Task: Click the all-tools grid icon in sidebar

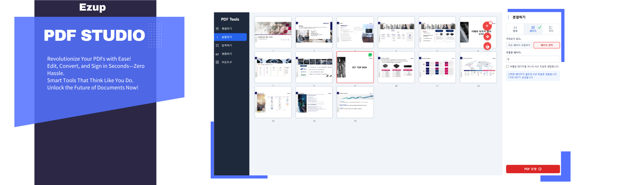Action: (x=217, y=62)
